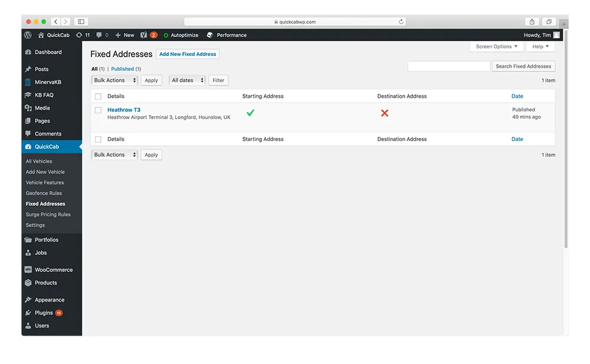Tick the Heathrow T3 row checkbox
The height and width of the screenshot is (364, 590).
point(98,110)
